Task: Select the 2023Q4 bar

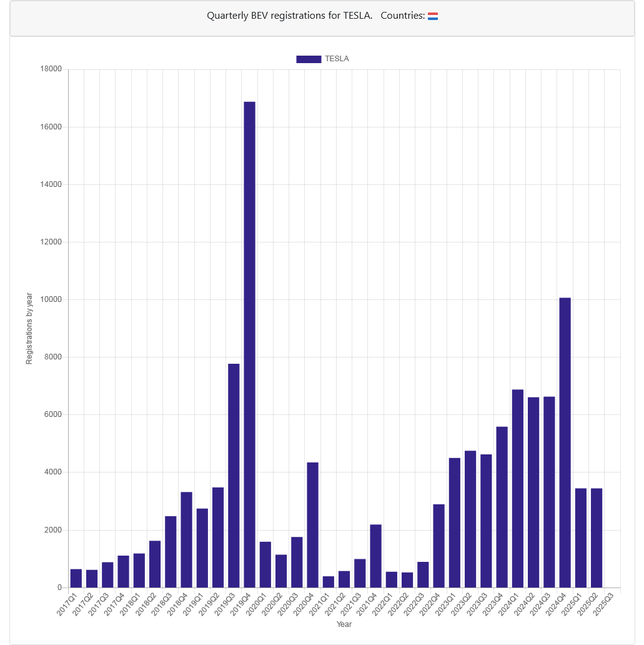Action: pos(502,507)
